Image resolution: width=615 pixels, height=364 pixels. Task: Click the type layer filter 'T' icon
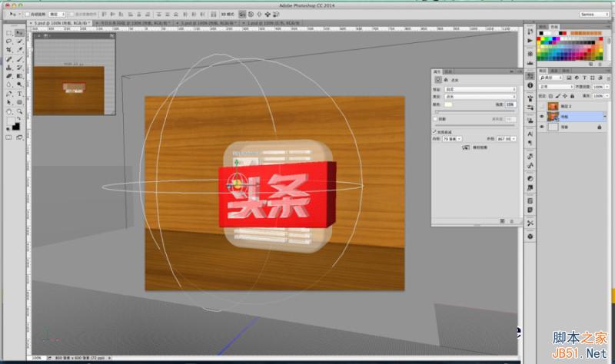pos(584,78)
